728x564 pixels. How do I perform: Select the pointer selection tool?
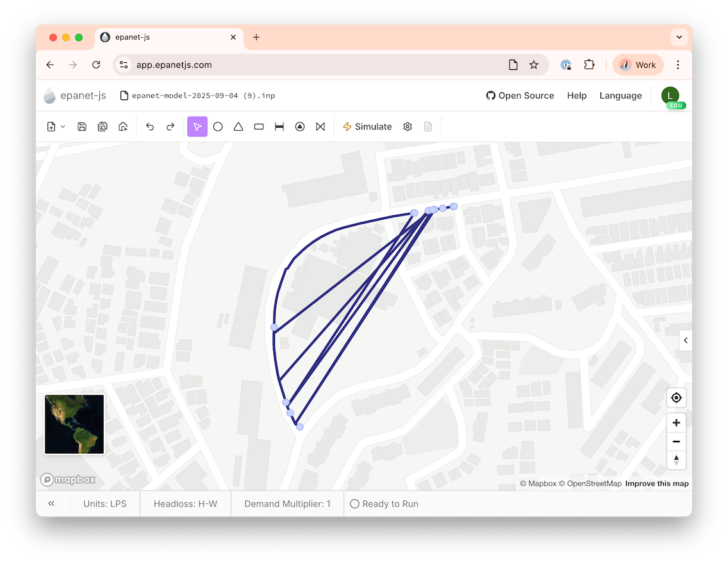[x=197, y=127]
